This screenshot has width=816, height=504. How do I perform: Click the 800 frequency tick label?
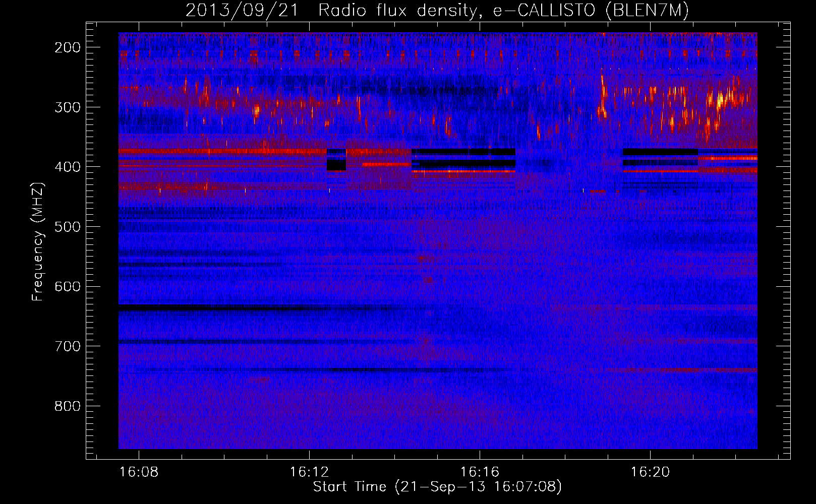pyautogui.click(x=68, y=406)
